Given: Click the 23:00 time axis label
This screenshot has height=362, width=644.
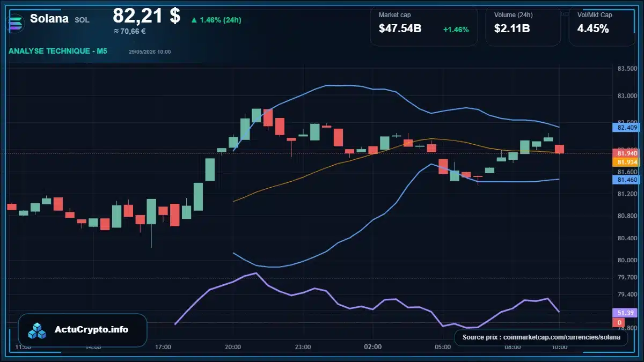Looking at the screenshot, I should 303,347.
